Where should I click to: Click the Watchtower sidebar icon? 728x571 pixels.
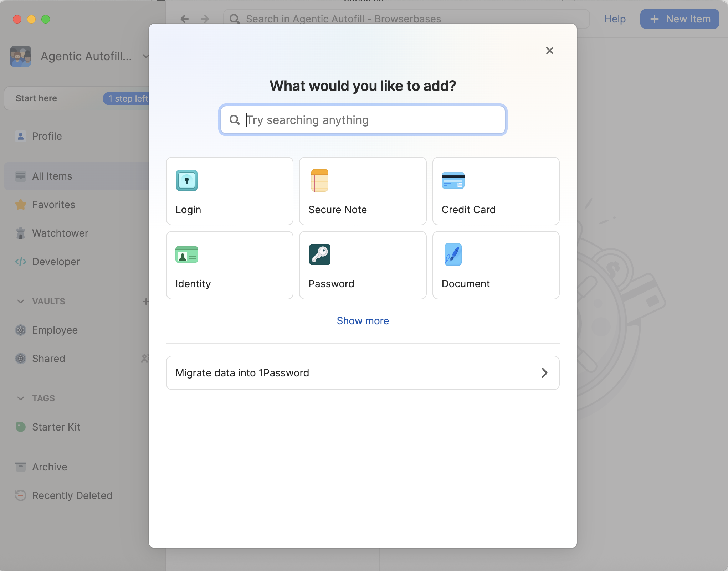coord(21,233)
